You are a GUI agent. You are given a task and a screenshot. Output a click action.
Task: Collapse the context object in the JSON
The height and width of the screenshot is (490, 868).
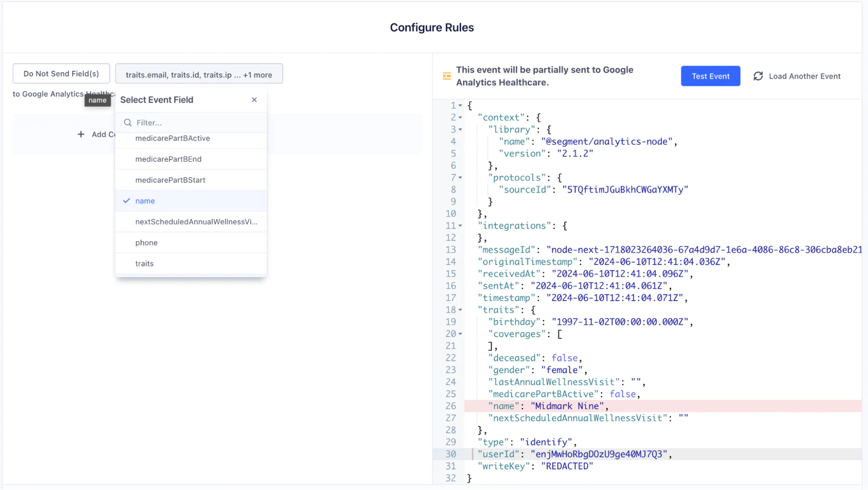[459, 117]
